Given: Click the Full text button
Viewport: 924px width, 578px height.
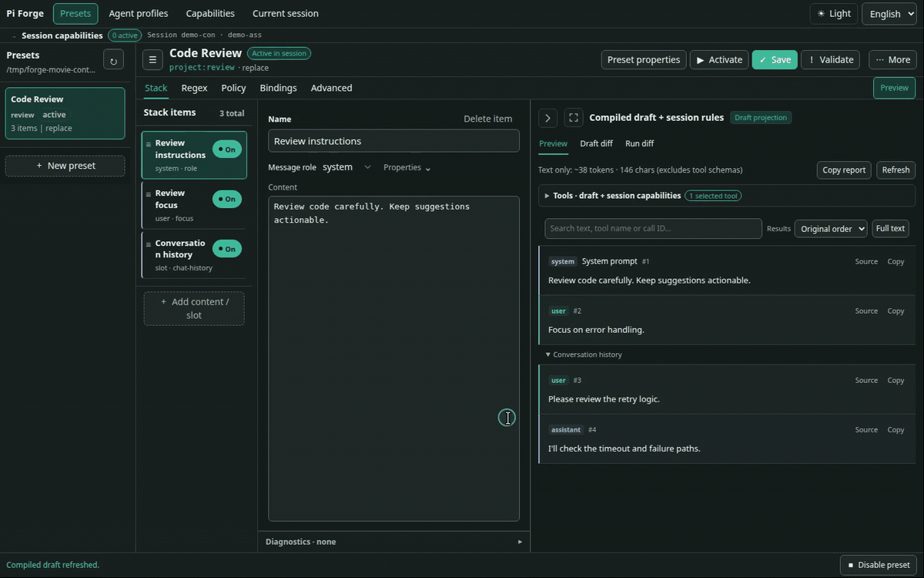Looking at the screenshot, I should pyautogui.click(x=890, y=229).
